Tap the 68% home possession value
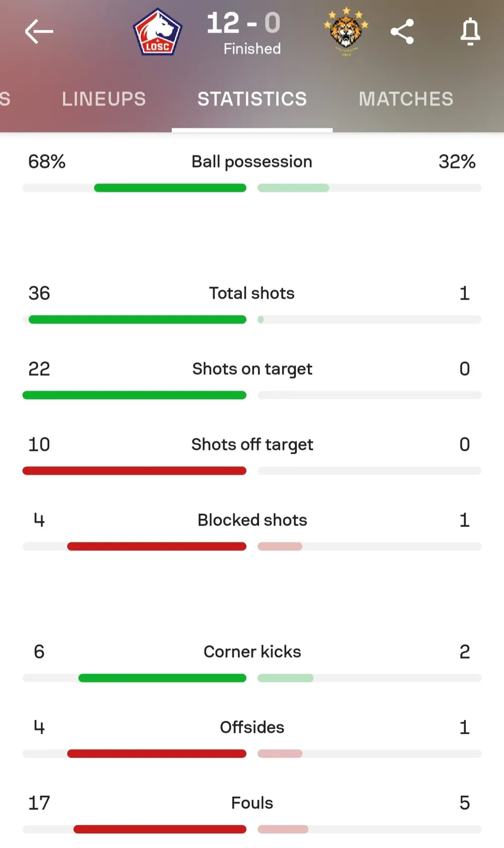 47,162
